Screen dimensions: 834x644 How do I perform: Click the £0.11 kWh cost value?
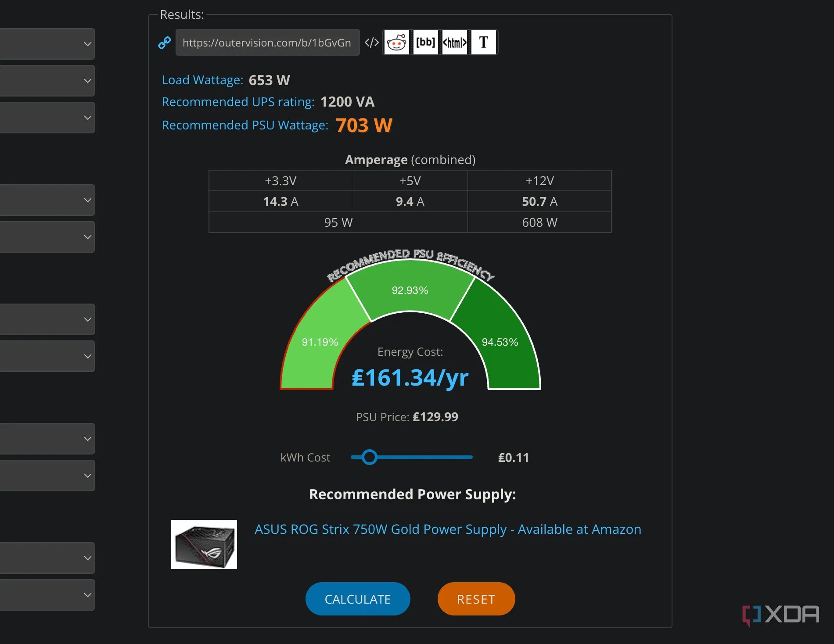513,458
